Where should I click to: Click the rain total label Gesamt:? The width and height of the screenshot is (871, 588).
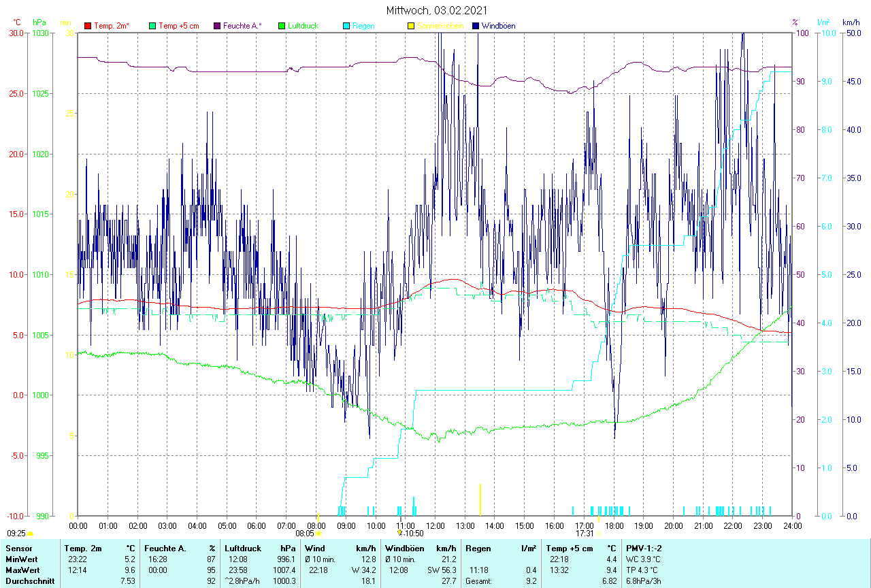tap(480, 581)
